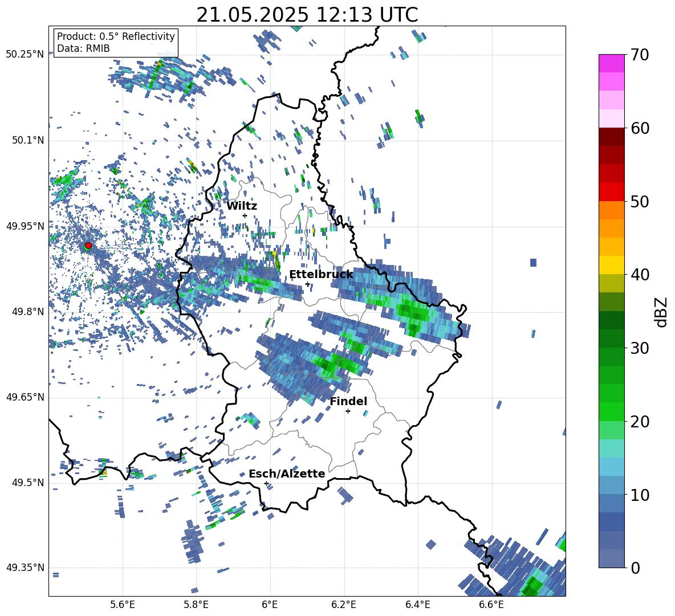Click the title '21.05.2025 12:13 UTC'

click(307, 15)
